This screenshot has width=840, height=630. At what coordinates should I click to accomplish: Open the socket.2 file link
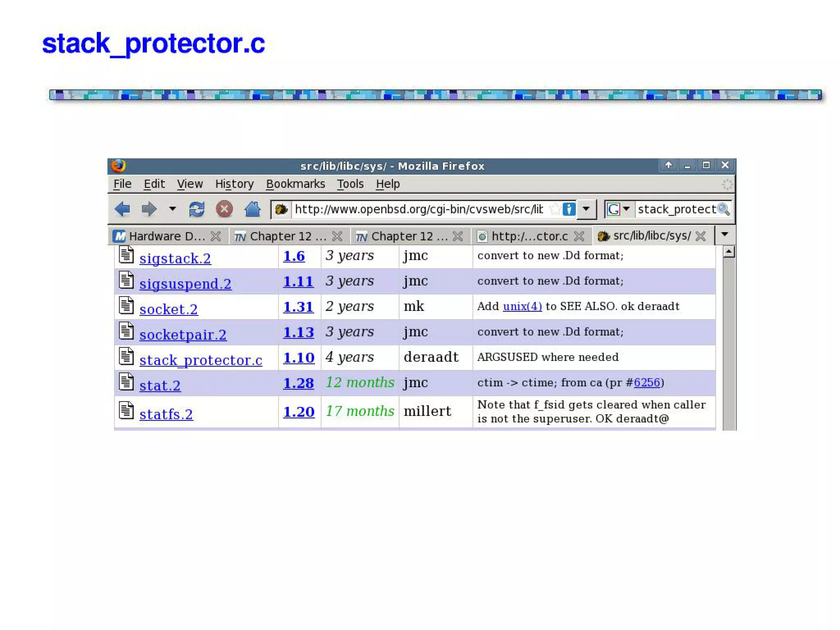[169, 310]
